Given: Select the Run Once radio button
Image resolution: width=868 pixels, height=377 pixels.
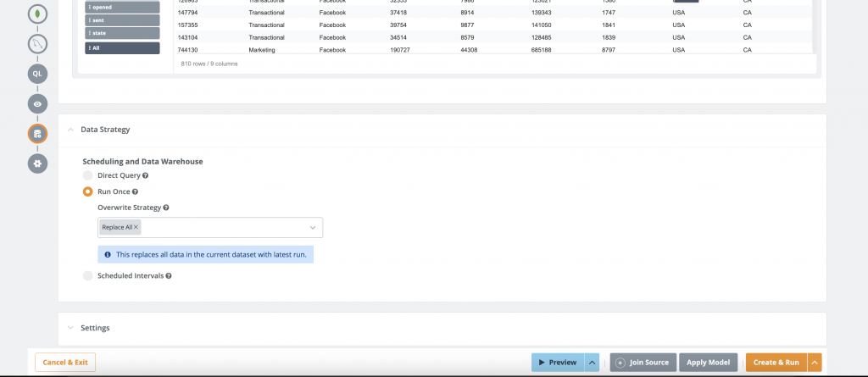Looking at the screenshot, I should pos(87,191).
